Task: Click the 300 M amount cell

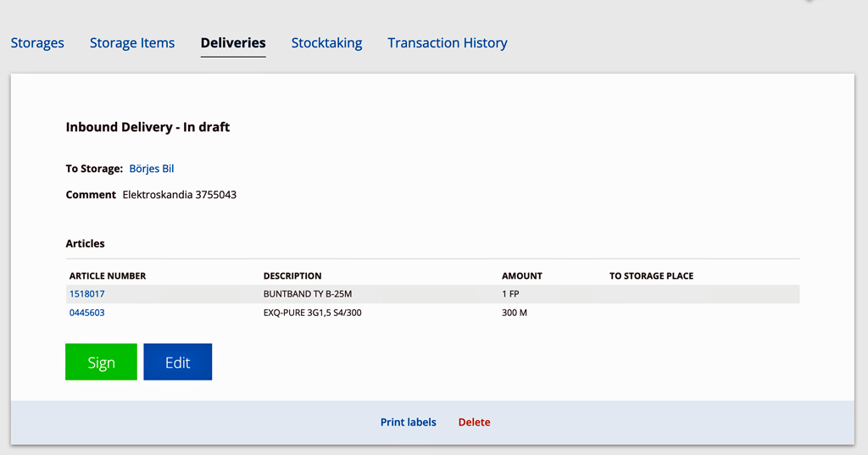Action: 515,313
